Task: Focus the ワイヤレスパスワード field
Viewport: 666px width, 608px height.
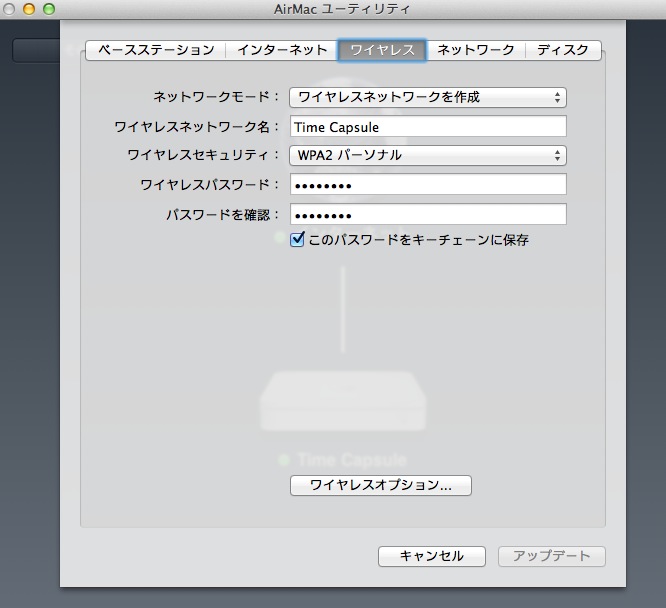Action: coord(428,184)
